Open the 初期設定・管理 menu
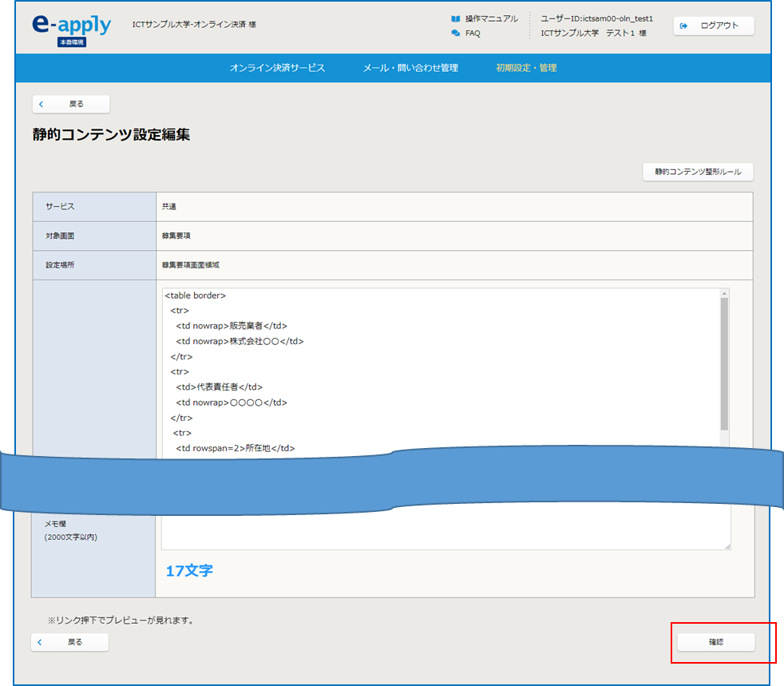Image resolution: width=784 pixels, height=686 pixels. pos(526,68)
